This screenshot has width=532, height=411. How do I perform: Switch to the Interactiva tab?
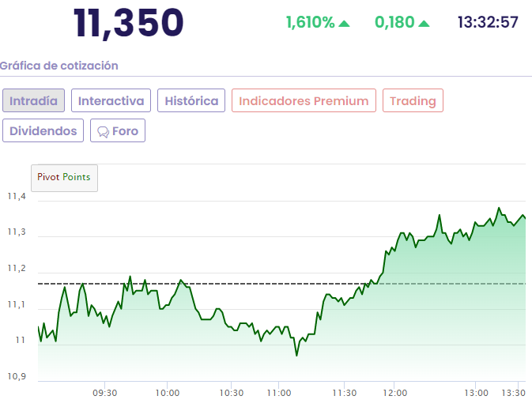coord(111,101)
